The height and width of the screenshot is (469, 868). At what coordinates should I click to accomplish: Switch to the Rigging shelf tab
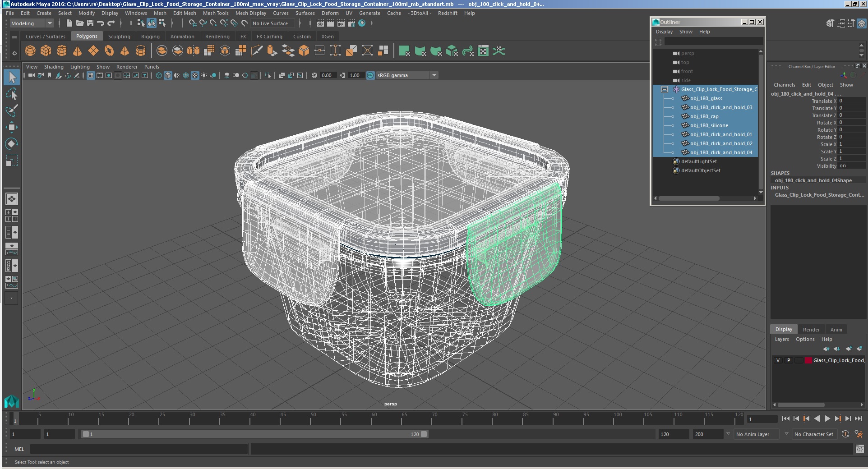(150, 37)
